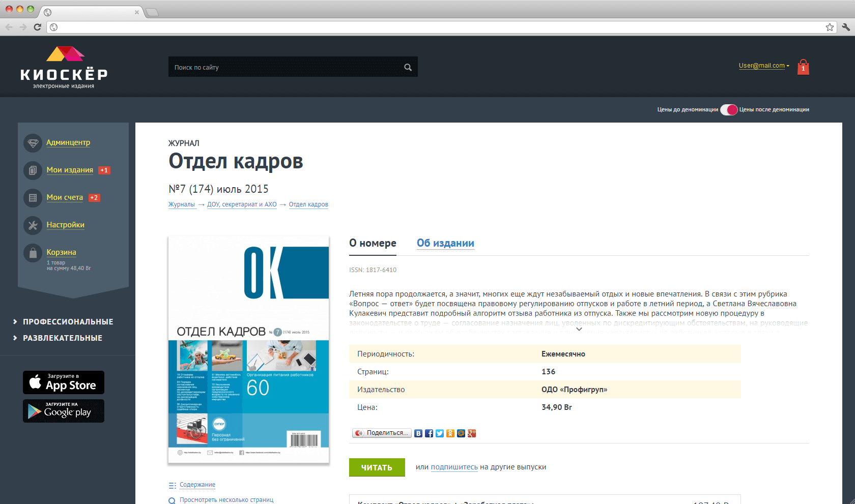The height and width of the screenshot is (504, 855).
Task: Click the +1 badge next to Мои издания
Action: tap(104, 170)
